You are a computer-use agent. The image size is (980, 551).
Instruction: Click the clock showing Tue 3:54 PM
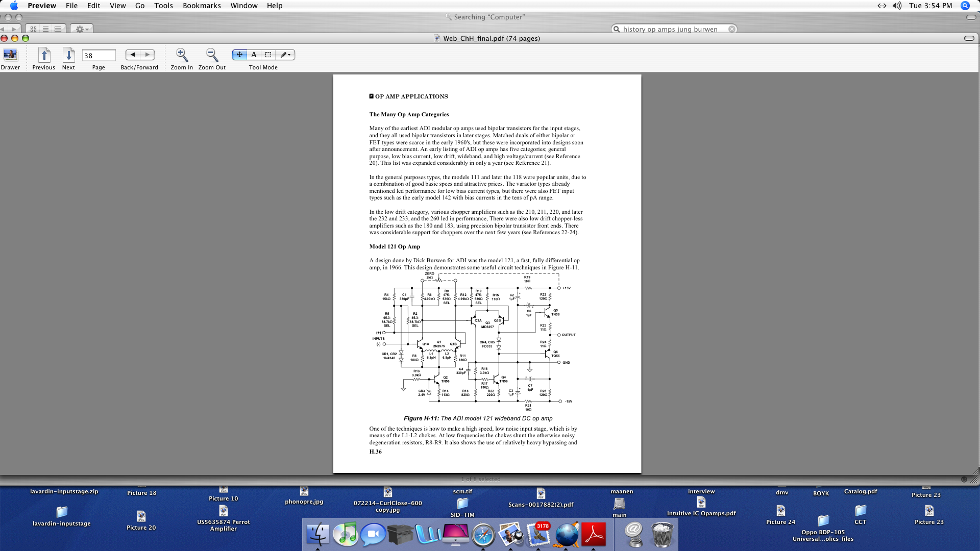tap(930, 6)
